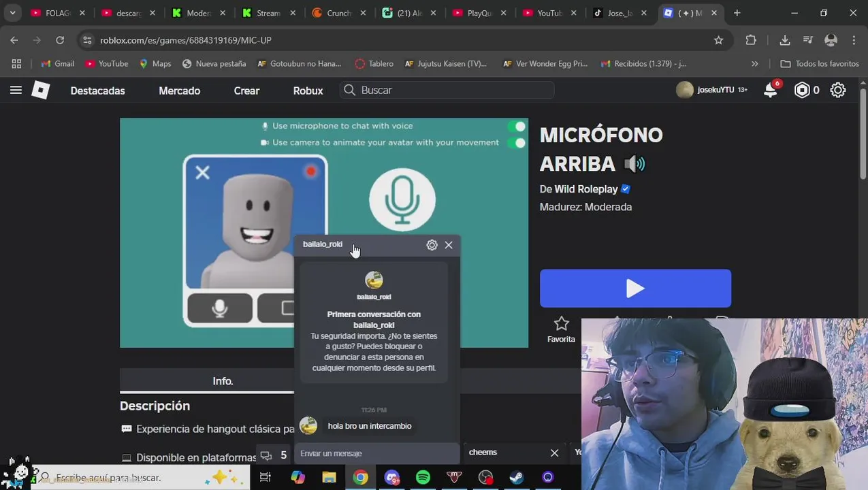The width and height of the screenshot is (868, 490).
Task: Open the Robux balance icon
Action: (x=803, y=90)
